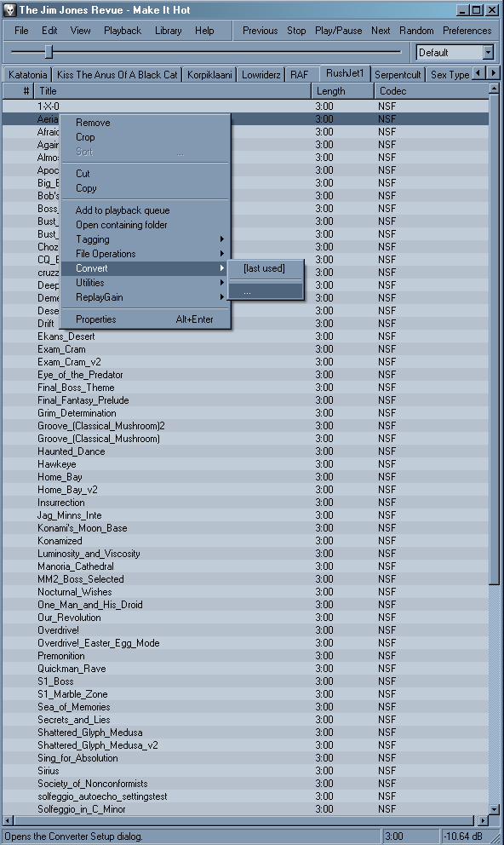This screenshot has height=845, width=504.
Task: Select Add to playback queue
Action: [146, 210]
